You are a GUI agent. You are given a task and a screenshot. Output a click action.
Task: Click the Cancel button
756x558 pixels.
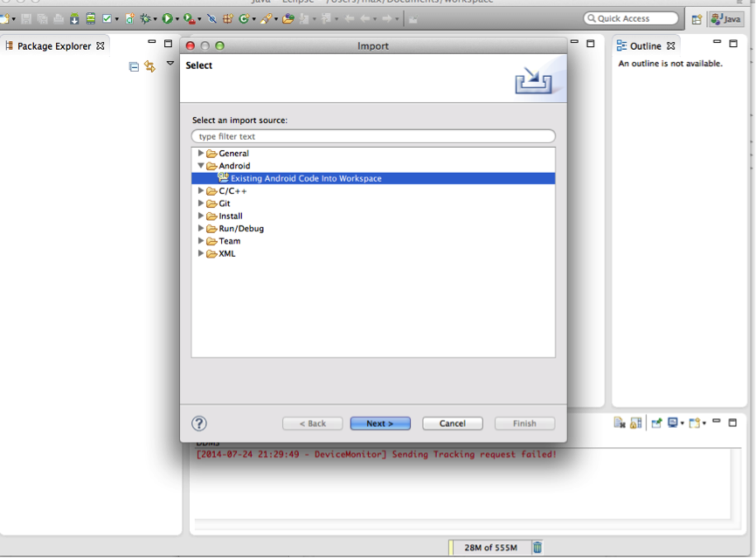coord(452,423)
